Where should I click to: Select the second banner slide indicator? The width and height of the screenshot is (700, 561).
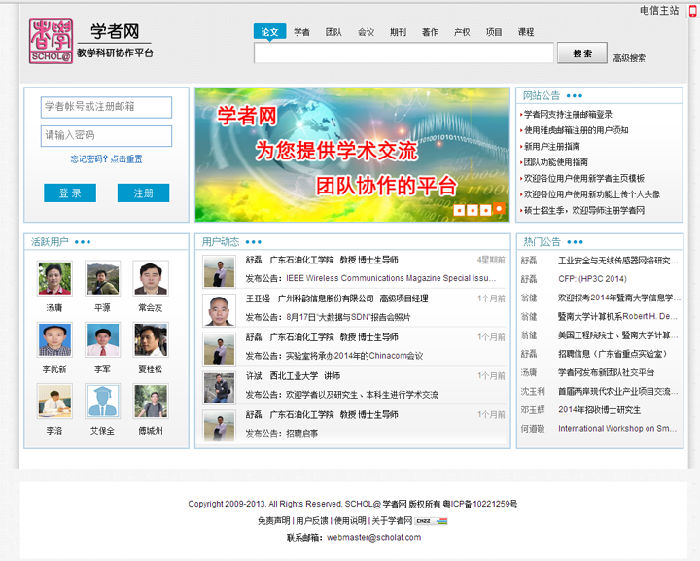(x=472, y=210)
